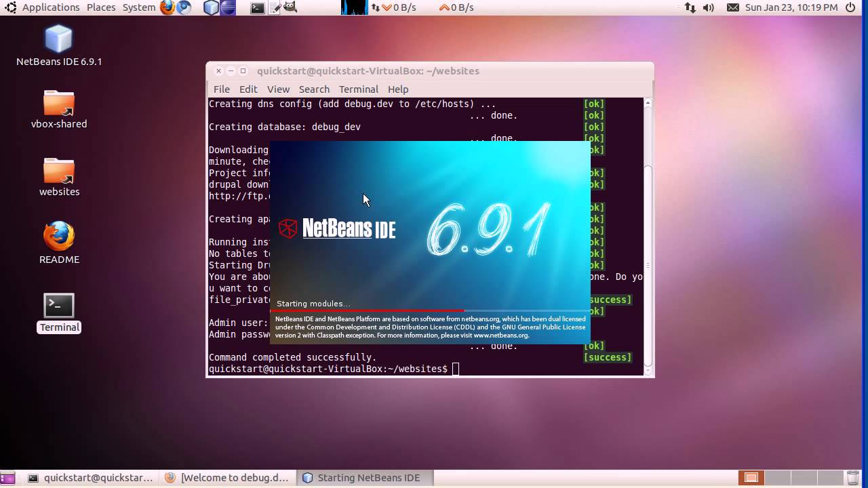Launch Firefox from the top panel
The width and height of the screenshot is (868, 488).
pyautogui.click(x=167, y=7)
